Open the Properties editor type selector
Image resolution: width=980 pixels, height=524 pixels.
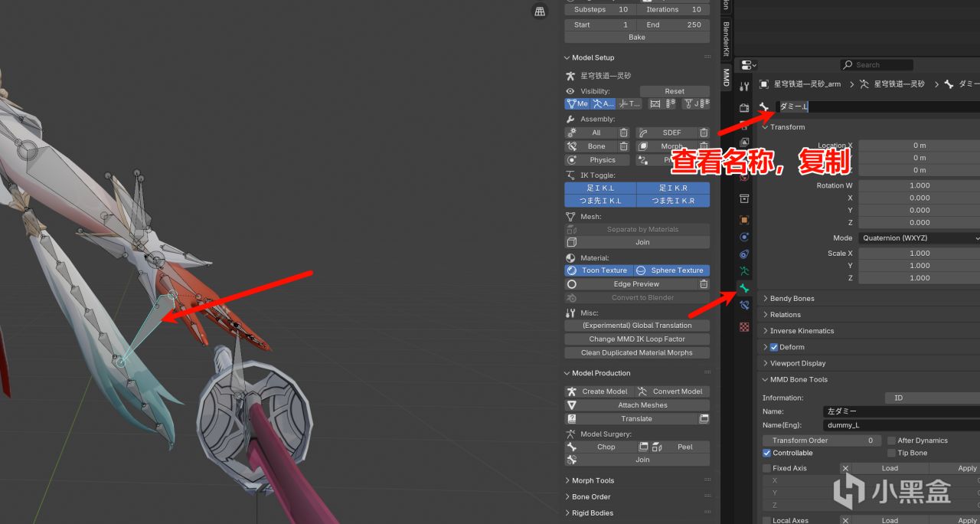pos(749,65)
